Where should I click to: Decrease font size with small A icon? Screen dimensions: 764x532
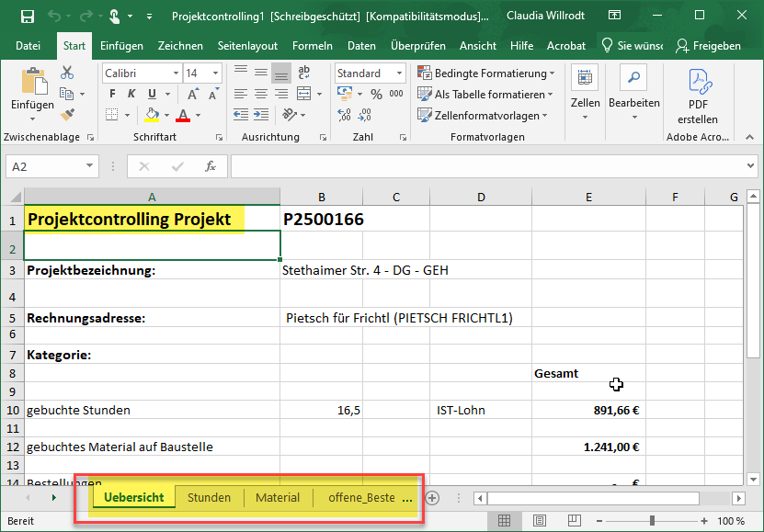pyautogui.click(x=213, y=94)
